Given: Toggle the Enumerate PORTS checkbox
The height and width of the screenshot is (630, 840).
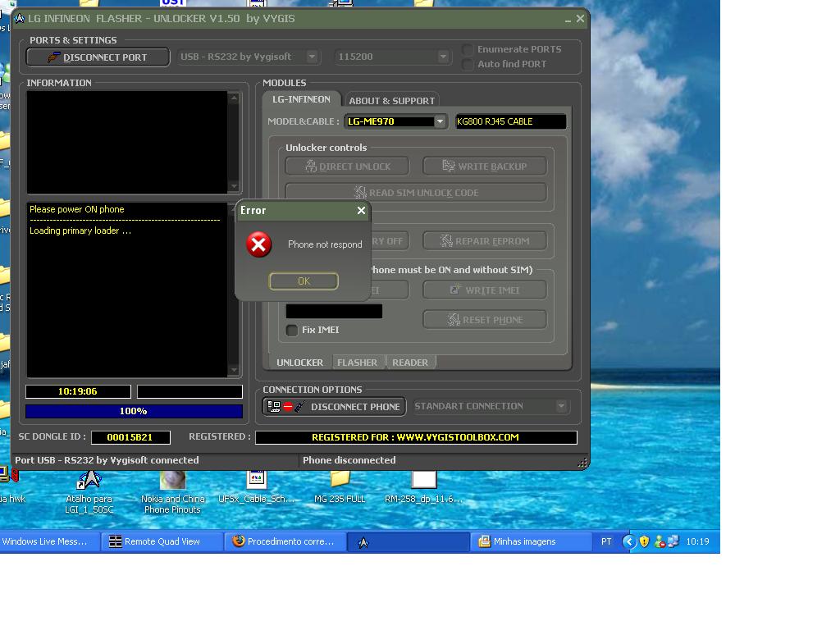Looking at the screenshot, I should (468, 49).
